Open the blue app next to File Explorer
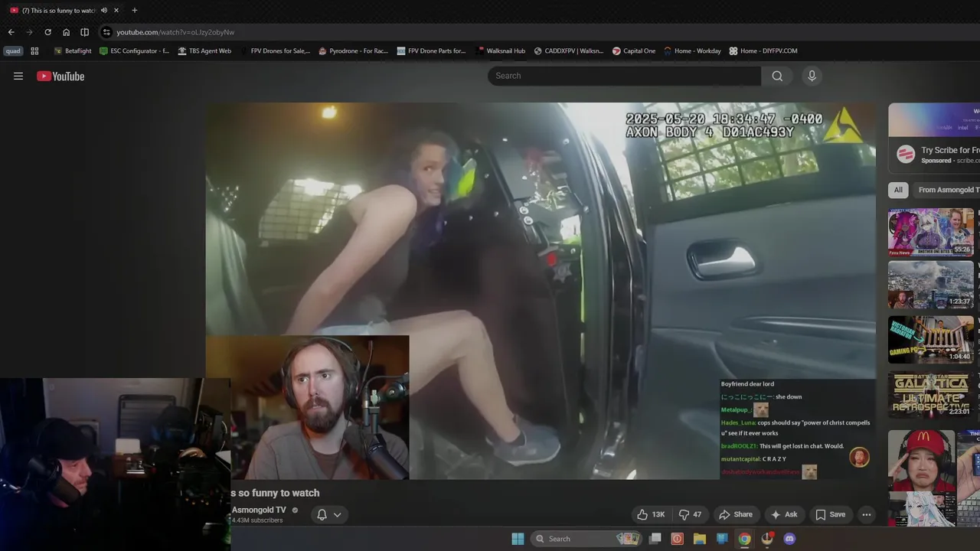Image resolution: width=980 pixels, height=551 pixels. 722,539
